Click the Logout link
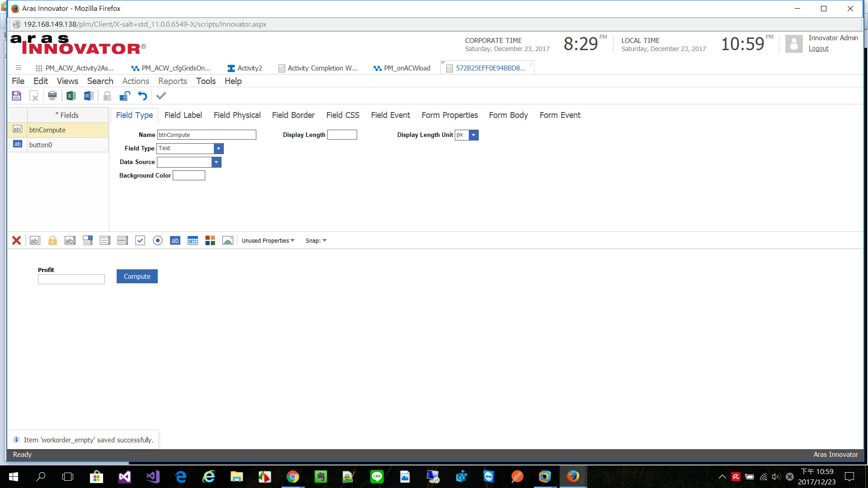Viewport: 868px width, 488px height. tap(818, 48)
